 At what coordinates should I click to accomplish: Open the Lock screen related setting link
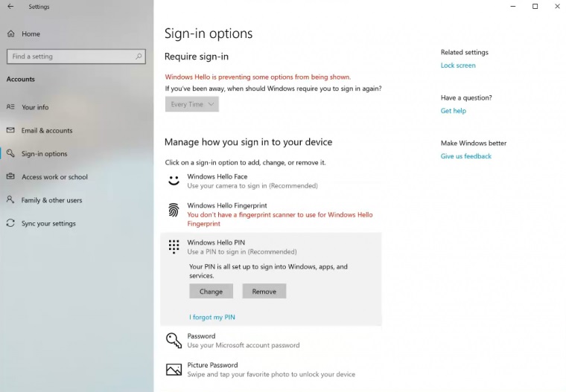458,65
